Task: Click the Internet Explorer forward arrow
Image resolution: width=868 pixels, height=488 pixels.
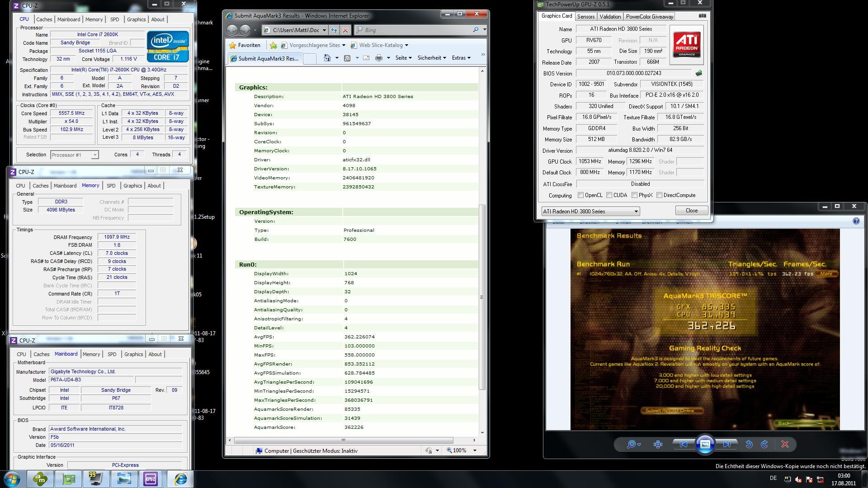Action: click(x=245, y=30)
